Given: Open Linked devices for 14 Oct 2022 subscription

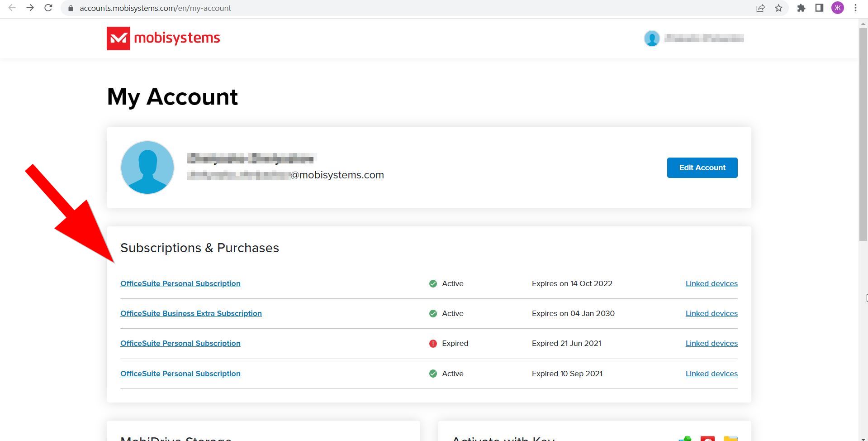Looking at the screenshot, I should tap(711, 283).
